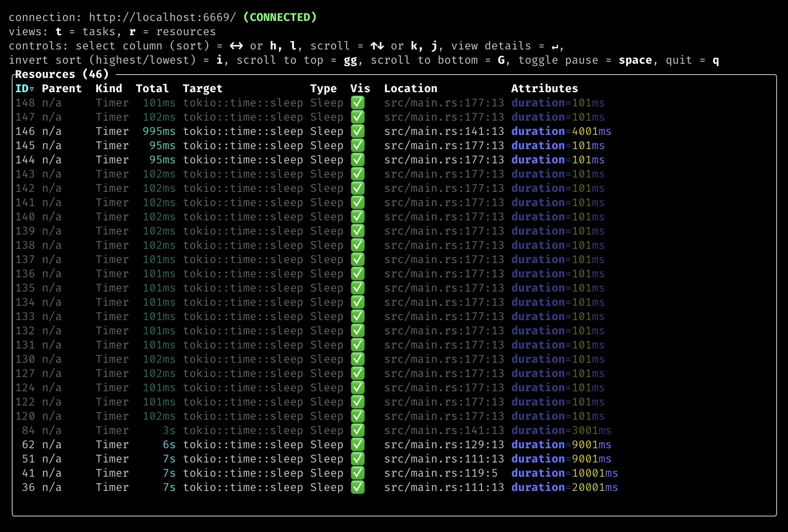
Task: Click location src/main.rs:129:13
Action: point(444,444)
